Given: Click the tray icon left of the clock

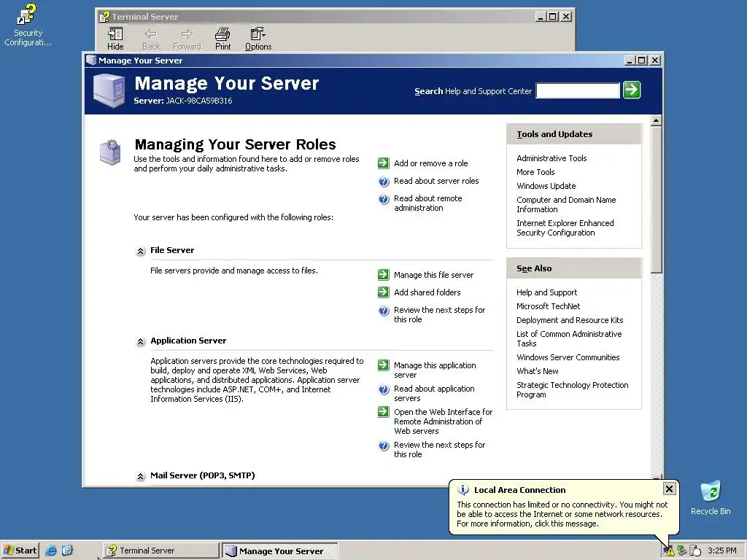Looking at the screenshot, I should pos(695,551).
